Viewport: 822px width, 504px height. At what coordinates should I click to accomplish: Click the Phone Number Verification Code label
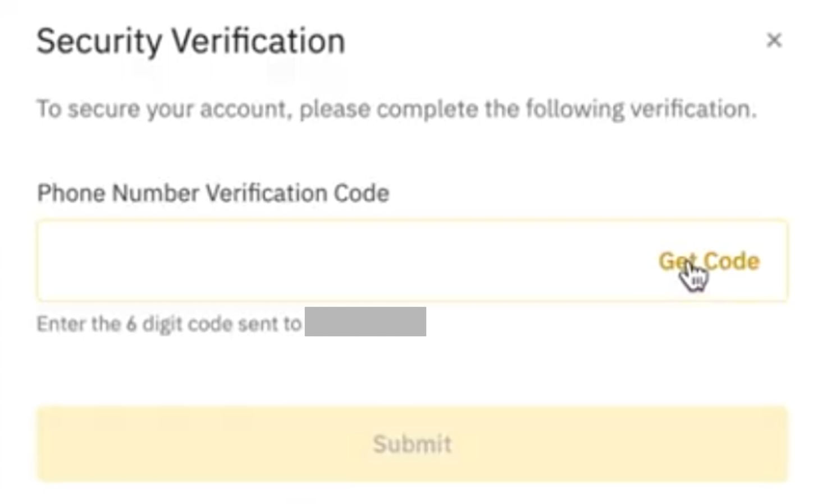pyautogui.click(x=213, y=193)
